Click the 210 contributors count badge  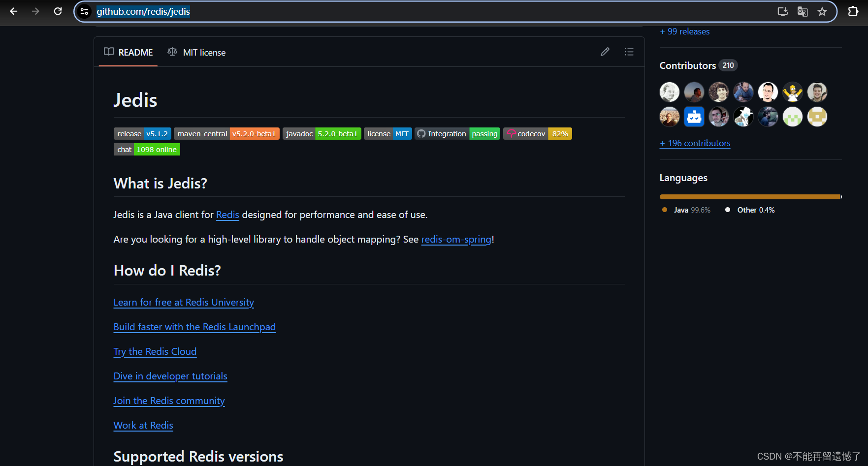pyautogui.click(x=728, y=65)
